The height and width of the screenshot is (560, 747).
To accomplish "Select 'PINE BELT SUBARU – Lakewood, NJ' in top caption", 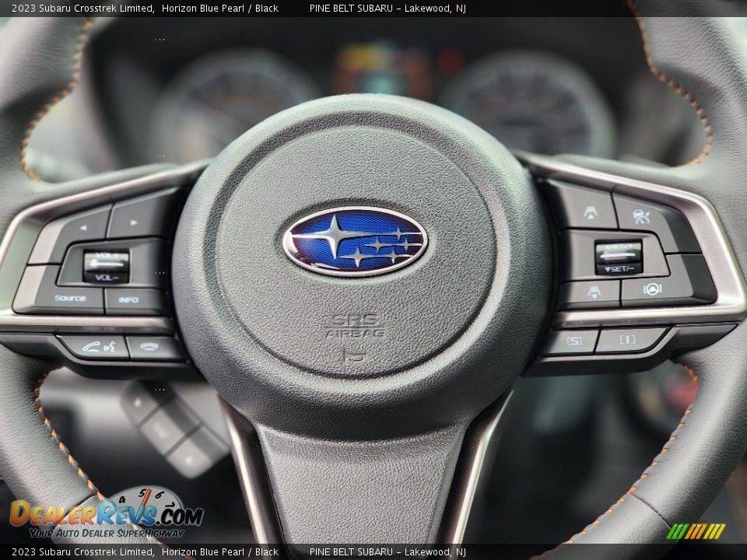I will point(388,8).
